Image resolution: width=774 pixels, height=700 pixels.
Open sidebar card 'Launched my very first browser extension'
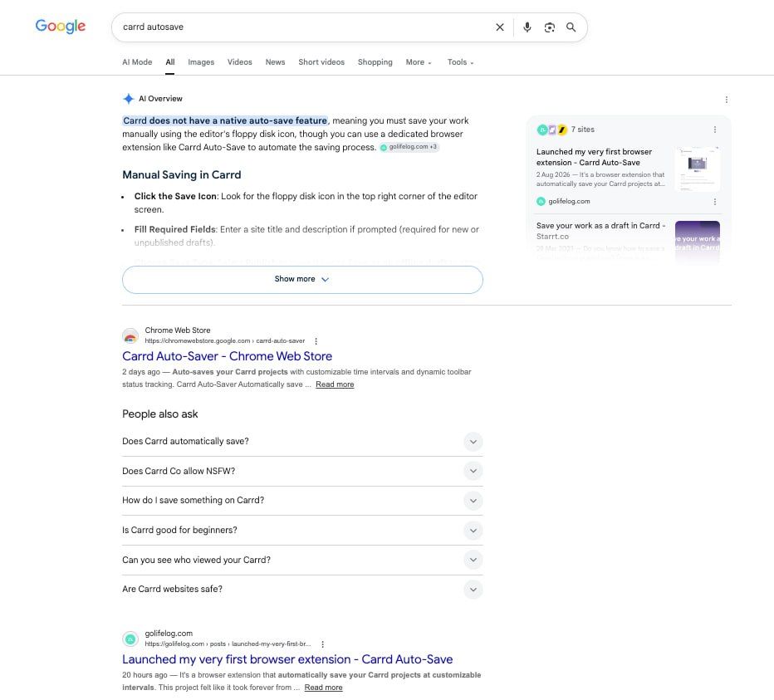(x=595, y=158)
